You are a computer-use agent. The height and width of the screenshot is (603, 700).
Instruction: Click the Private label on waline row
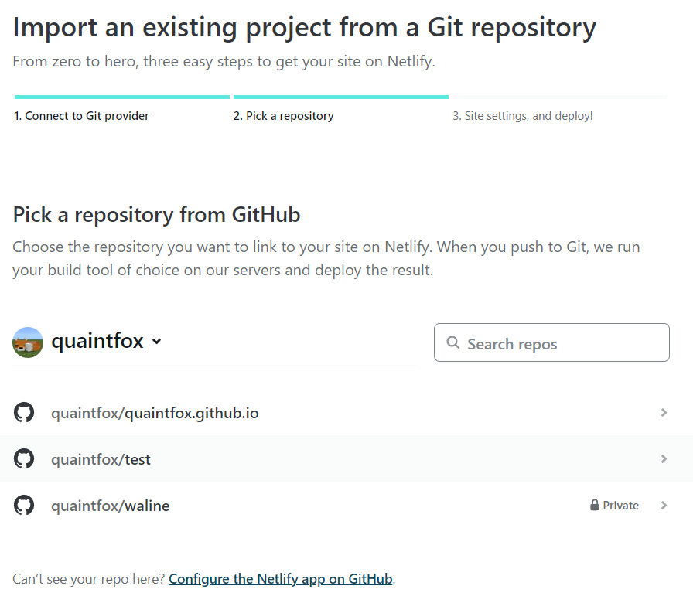click(x=620, y=506)
